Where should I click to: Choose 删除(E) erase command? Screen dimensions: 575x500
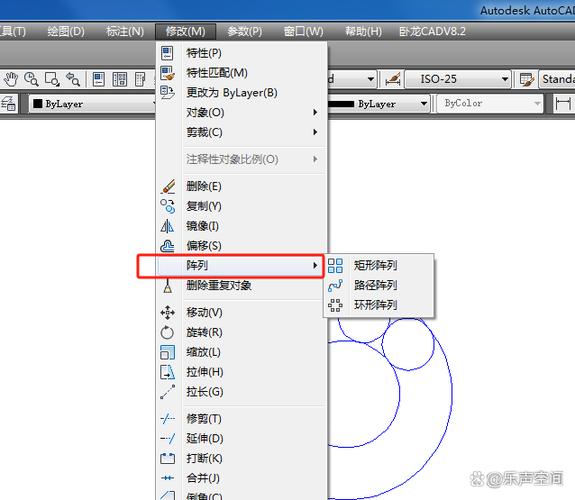[x=241, y=186]
